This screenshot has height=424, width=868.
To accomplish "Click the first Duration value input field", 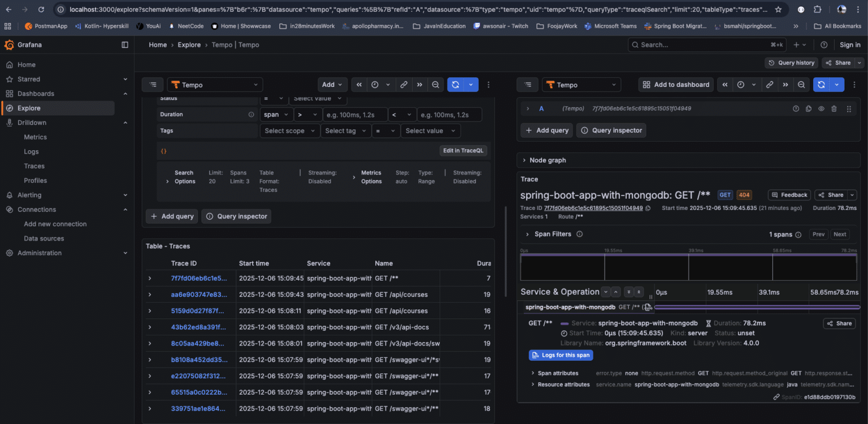I will point(354,115).
